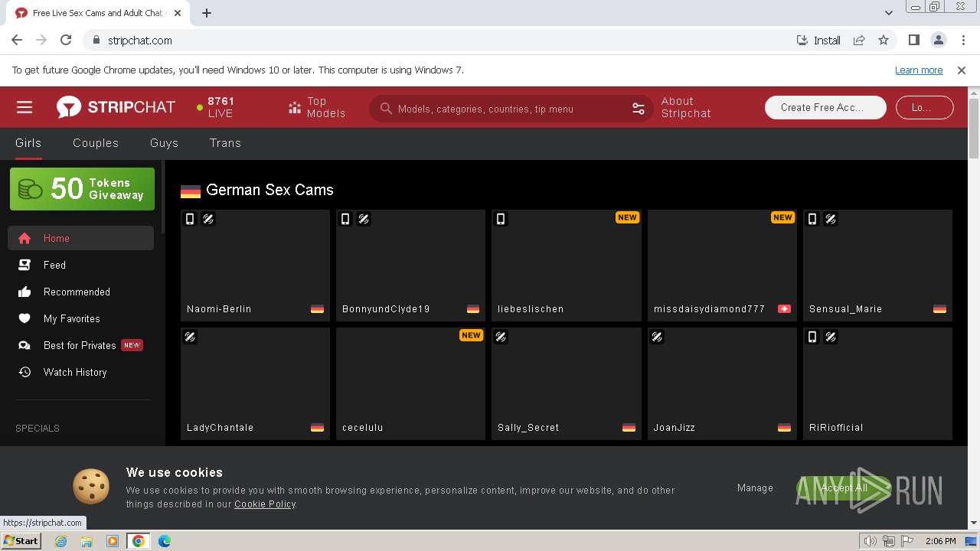This screenshot has height=551, width=980.
Task: Switch to the Trans tab
Action: [225, 143]
